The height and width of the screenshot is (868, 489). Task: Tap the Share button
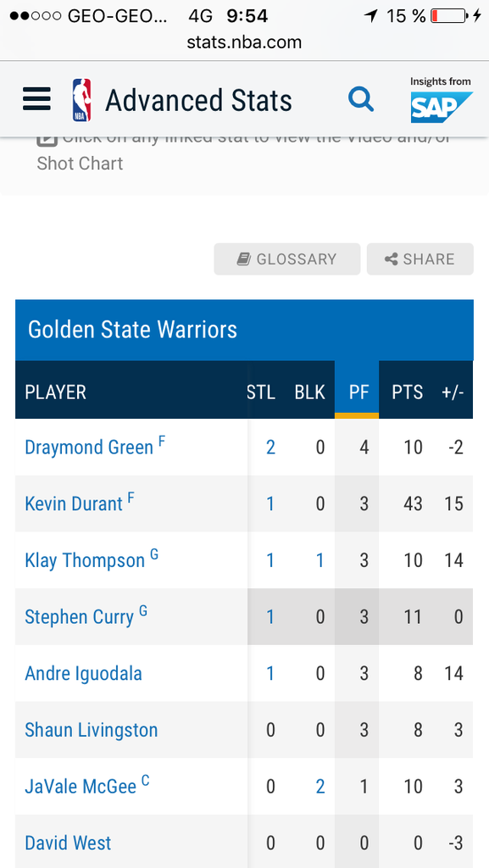click(420, 259)
